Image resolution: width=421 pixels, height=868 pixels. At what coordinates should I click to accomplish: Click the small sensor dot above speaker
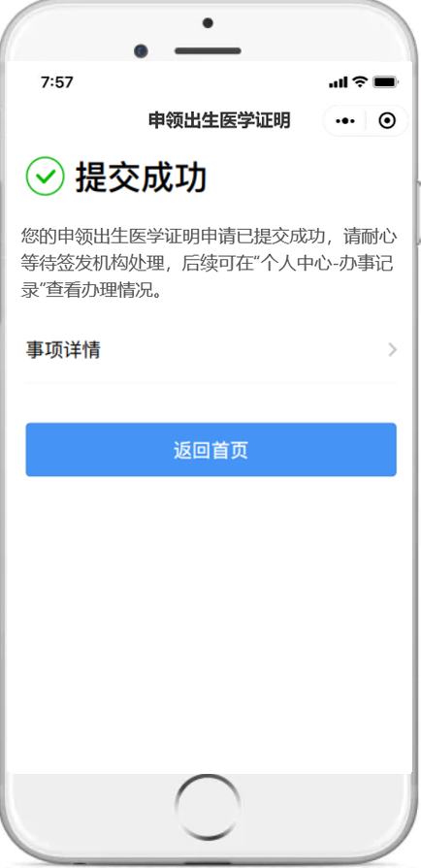tap(208, 23)
